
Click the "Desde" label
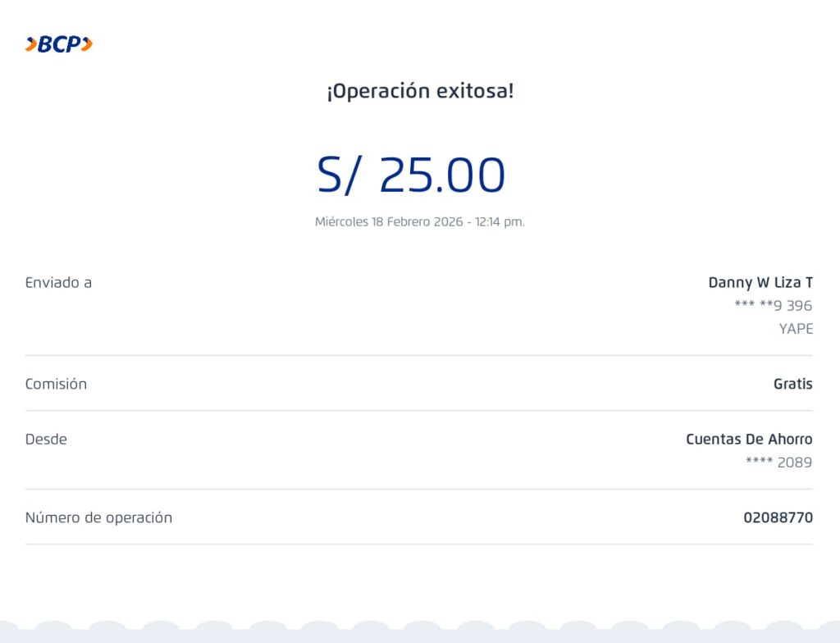coord(46,440)
